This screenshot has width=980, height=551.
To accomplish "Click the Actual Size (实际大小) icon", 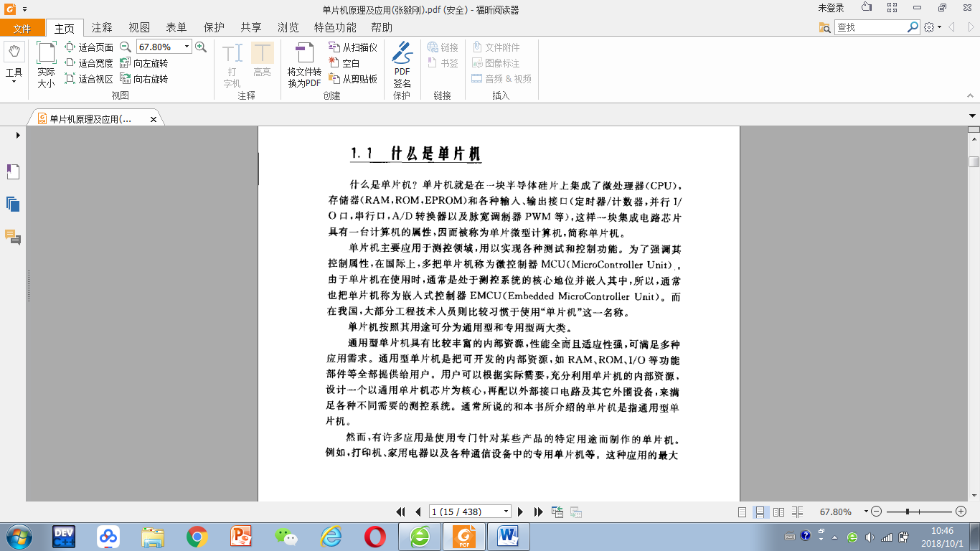I will (x=46, y=65).
